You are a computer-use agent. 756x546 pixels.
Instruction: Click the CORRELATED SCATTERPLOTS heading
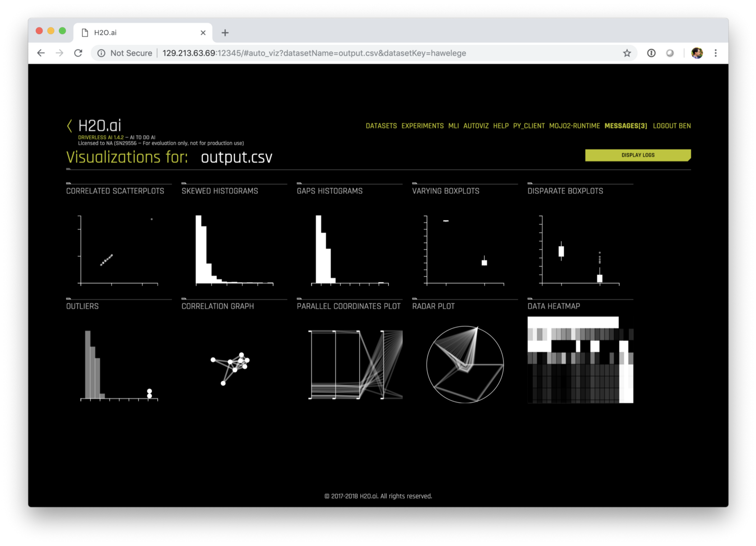pyautogui.click(x=115, y=191)
